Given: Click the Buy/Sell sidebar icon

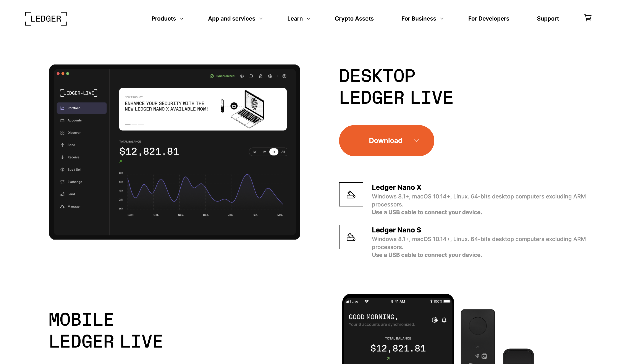Looking at the screenshot, I should click(x=62, y=169).
